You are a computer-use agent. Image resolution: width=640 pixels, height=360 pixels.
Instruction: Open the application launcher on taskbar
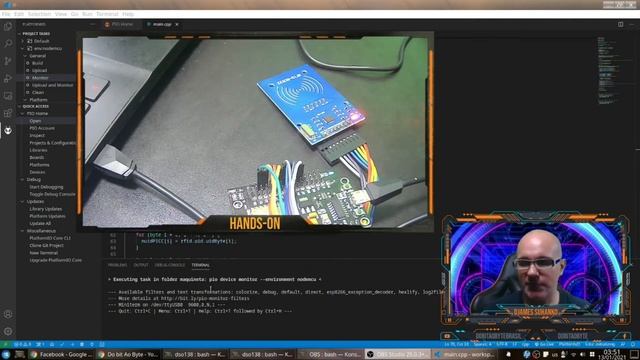coord(6,354)
